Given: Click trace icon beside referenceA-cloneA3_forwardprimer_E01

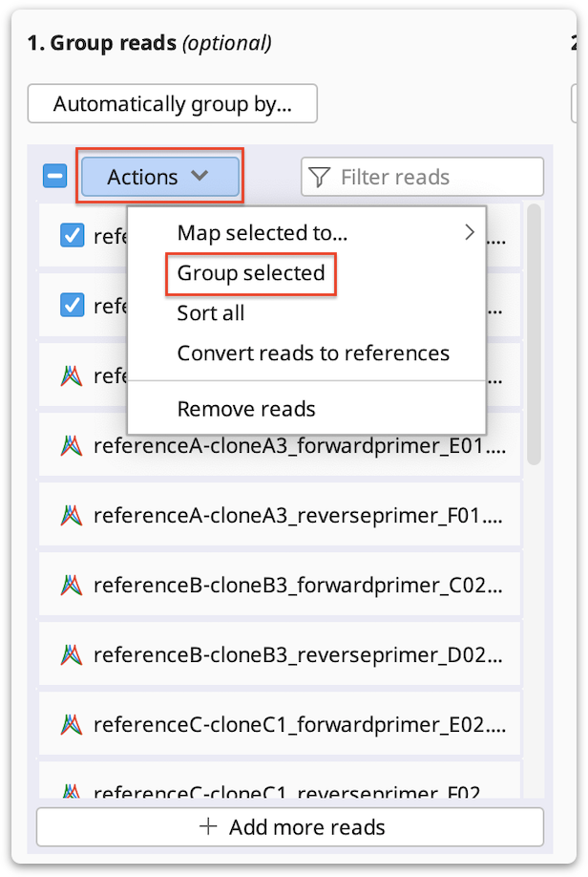Looking at the screenshot, I should (x=73, y=445).
